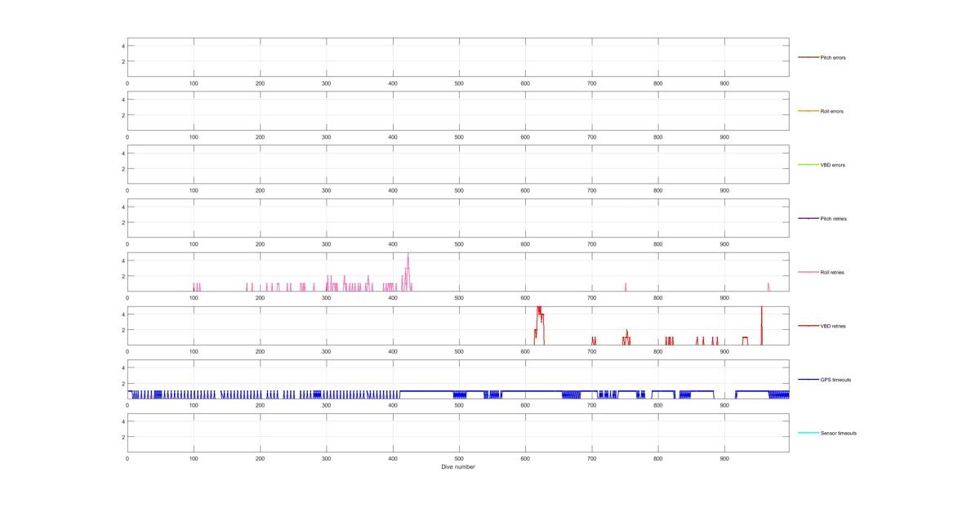Click blue line swatch for GPS timeouts
This screenshot has height=508, width=980.
coord(808,380)
